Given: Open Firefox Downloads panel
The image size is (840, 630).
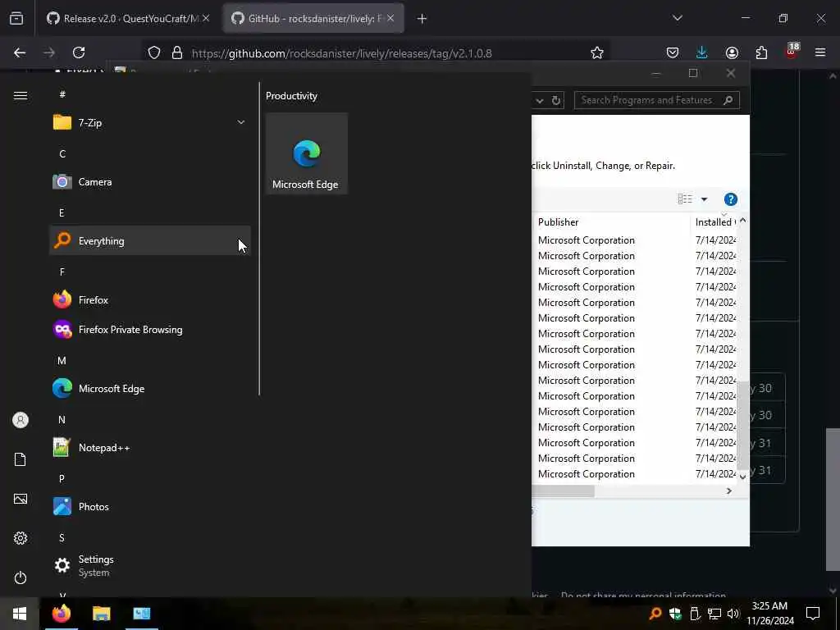Looking at the screenshot, I should [x=702, y=52].
